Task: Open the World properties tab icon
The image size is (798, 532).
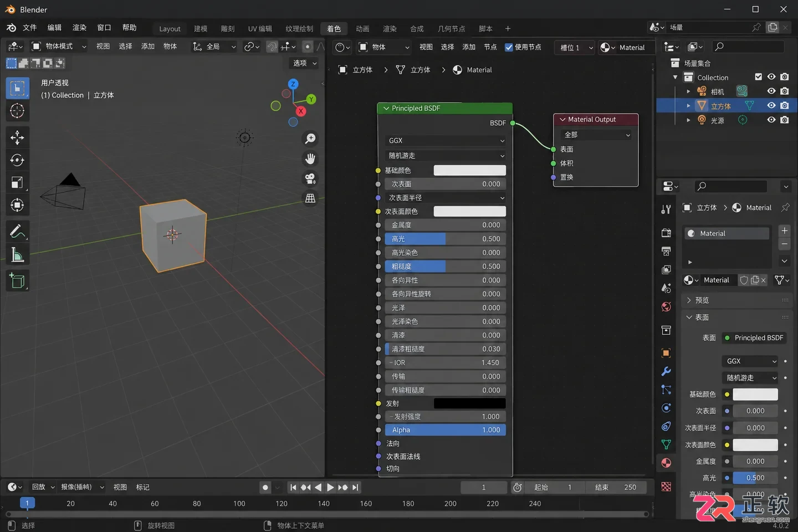Action: point(666,307)
